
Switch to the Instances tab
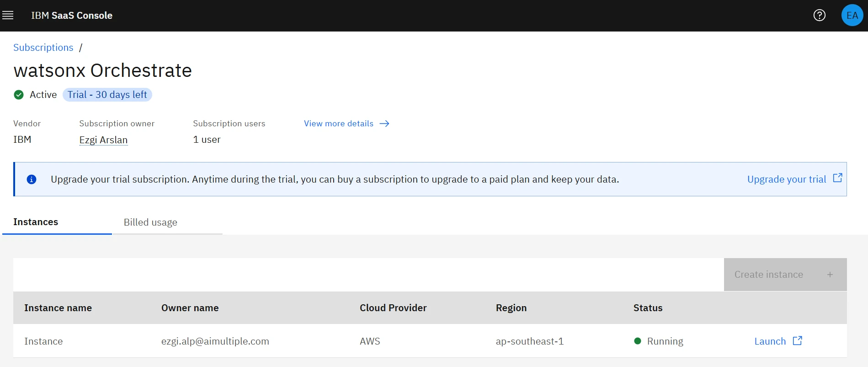pos(57,222)
